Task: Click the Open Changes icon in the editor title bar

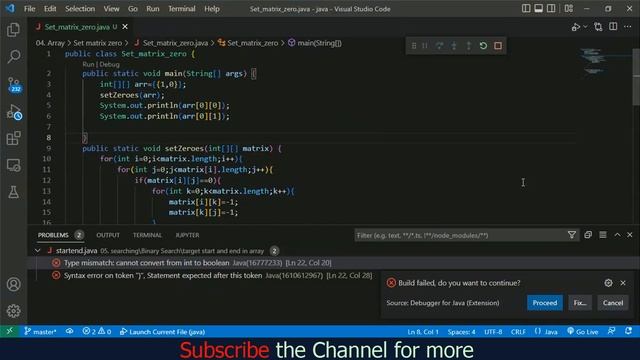Action: (598, 27)
